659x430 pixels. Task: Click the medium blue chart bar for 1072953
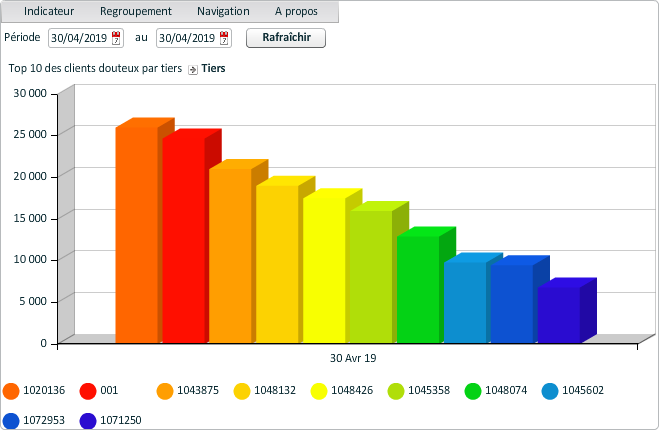(x=512, y=303)
